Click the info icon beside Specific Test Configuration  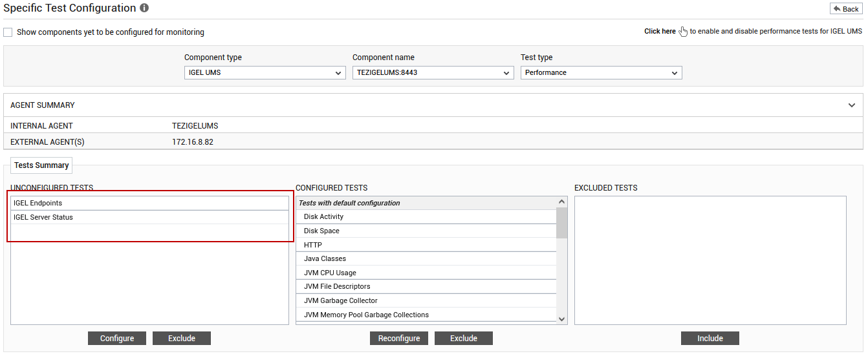click(144, 8)
